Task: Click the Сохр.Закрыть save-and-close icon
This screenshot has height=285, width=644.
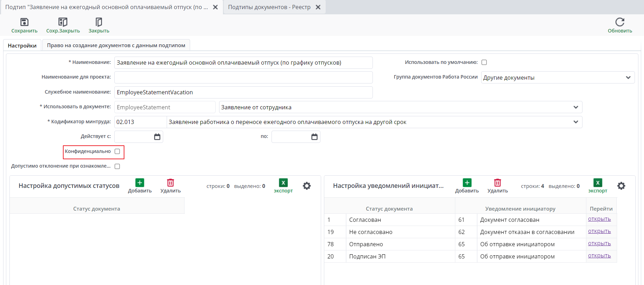Action: point(63,22)
